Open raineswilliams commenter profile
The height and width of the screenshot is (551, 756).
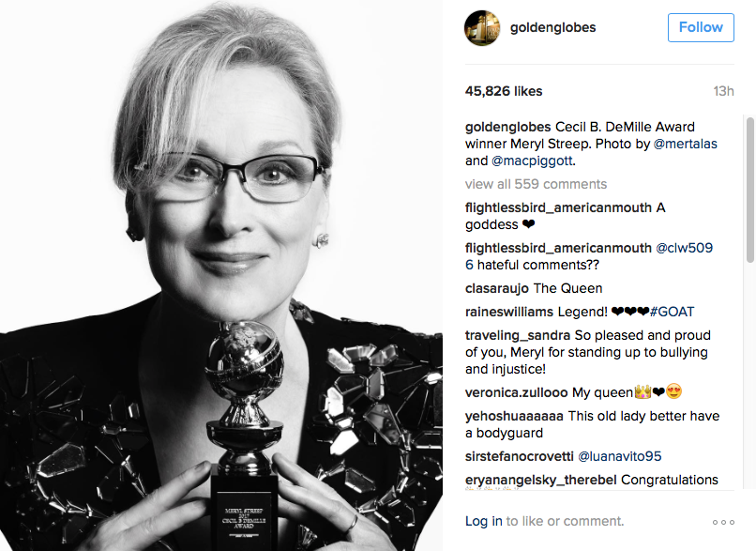pyautogui.click(x=509, y=312)
